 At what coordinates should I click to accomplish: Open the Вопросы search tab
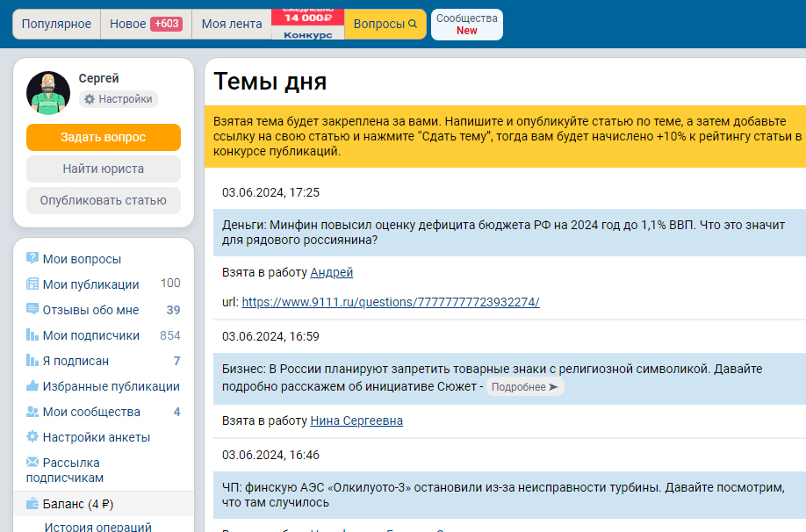(385, 25)
